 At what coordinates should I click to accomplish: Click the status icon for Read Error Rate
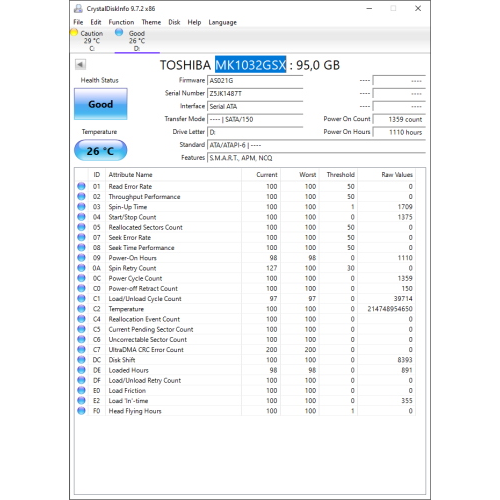click(x=81, y=186)
